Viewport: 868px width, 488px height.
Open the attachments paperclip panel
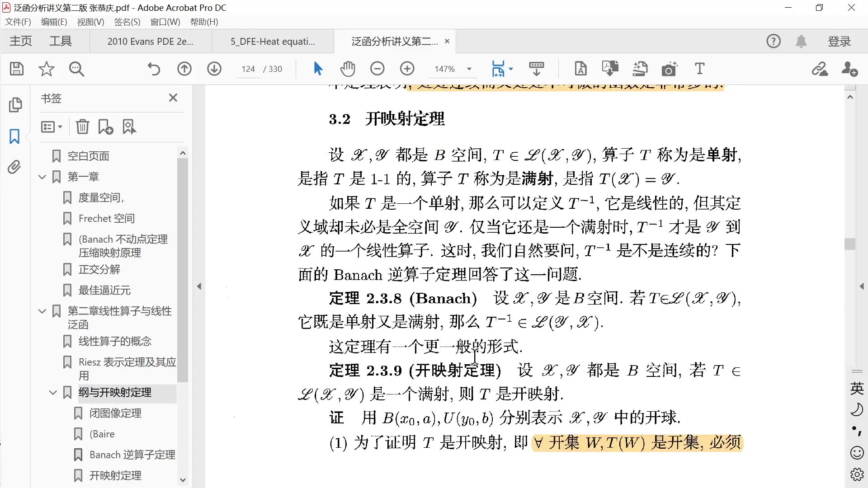(x=14, y=167)
